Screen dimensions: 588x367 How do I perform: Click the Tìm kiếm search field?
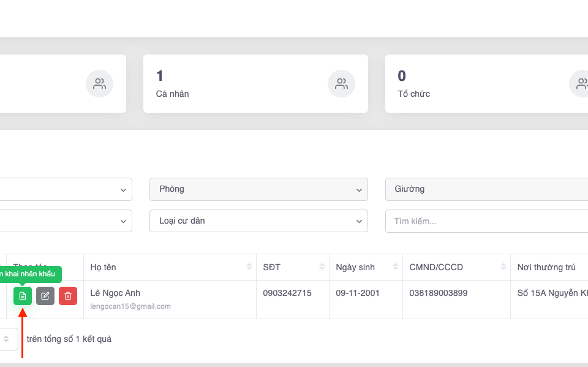(x=486, y=221)
